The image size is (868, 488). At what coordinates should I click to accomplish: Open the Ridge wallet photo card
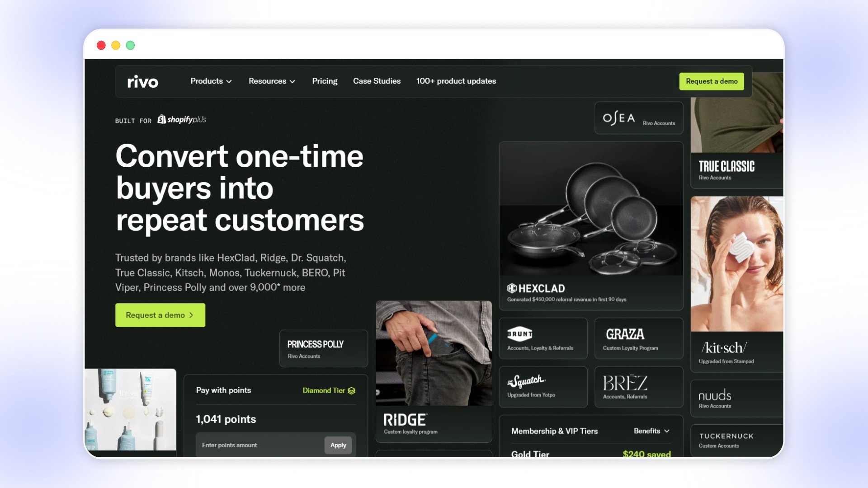pyautogui.click(x=434, y=353)
